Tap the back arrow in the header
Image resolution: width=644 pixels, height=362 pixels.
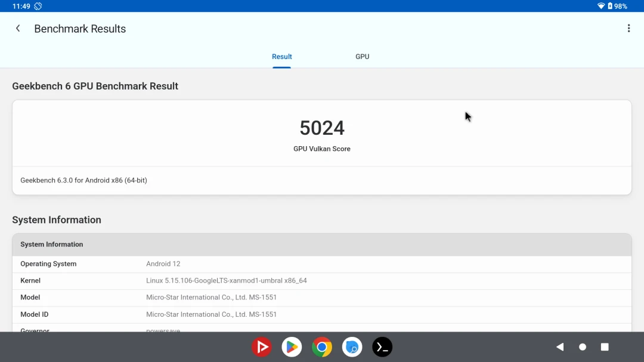18,29
